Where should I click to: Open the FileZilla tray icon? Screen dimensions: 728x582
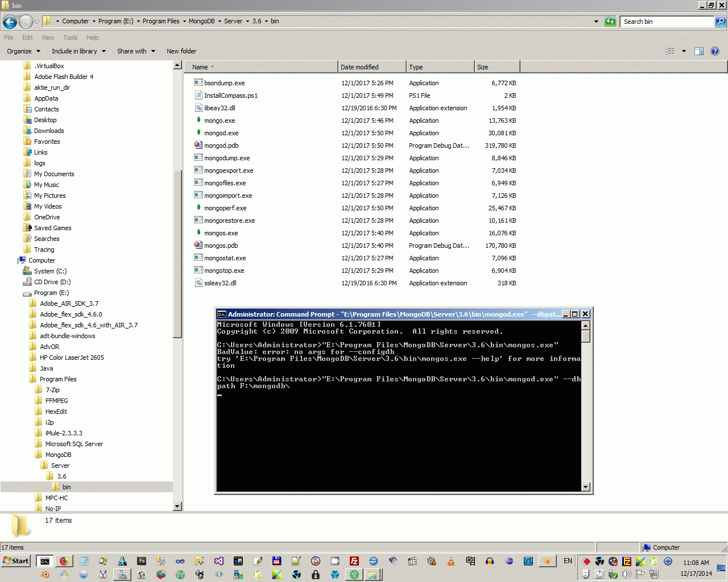pos(626,562)
